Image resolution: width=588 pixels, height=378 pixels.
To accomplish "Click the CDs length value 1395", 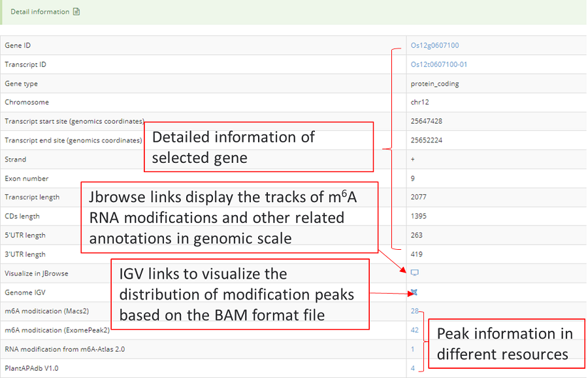I will [x=418, y=216].
